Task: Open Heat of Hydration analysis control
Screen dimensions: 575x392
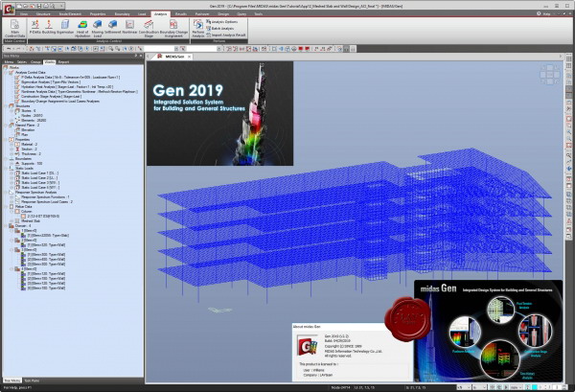Action: click(x=82, y=28)
